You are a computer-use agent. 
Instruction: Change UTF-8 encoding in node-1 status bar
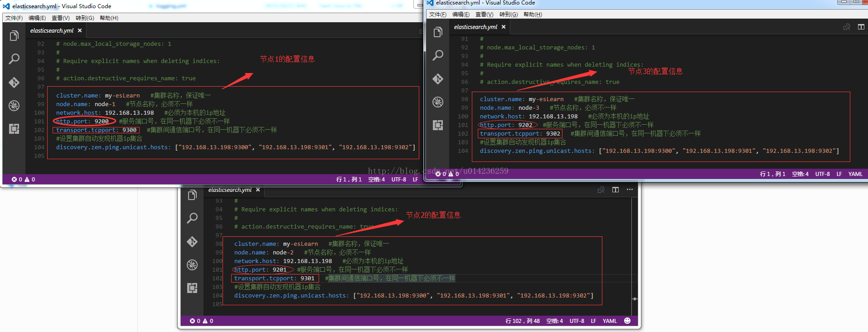pos(399,179)
